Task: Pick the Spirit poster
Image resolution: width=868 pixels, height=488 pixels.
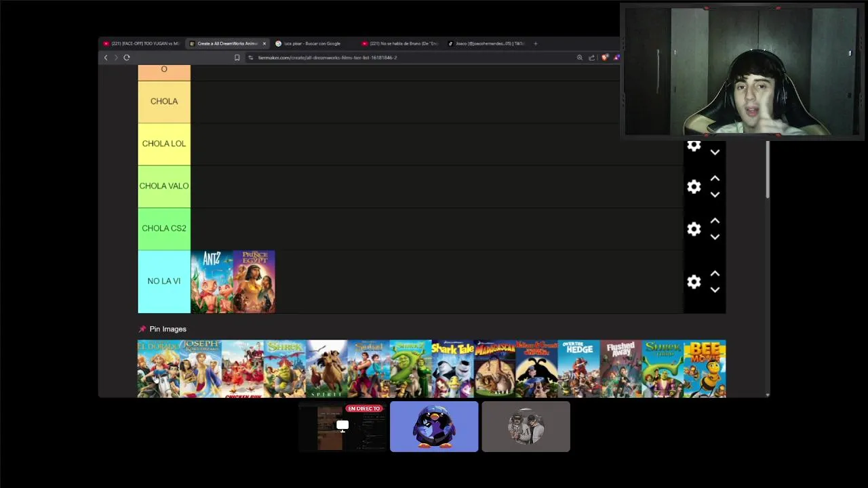Action: tap(326, 369)
